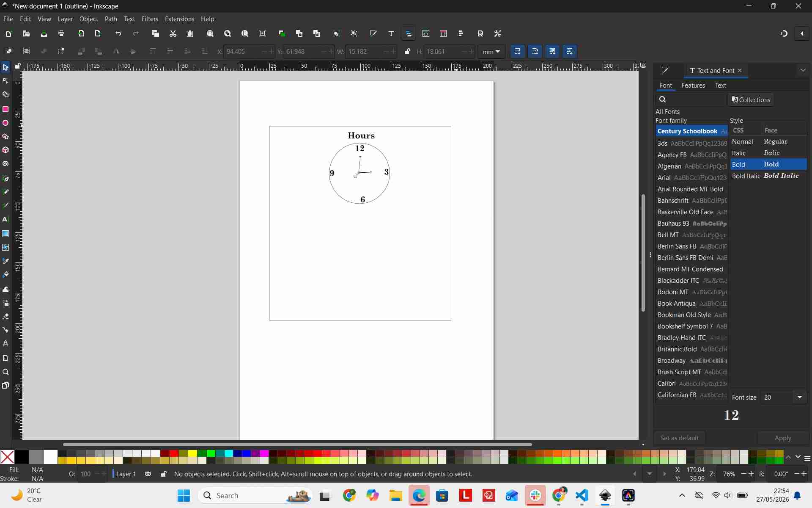Open the Collections dropdown button
This screenshot has height=508, width=812.
[751, 99]
